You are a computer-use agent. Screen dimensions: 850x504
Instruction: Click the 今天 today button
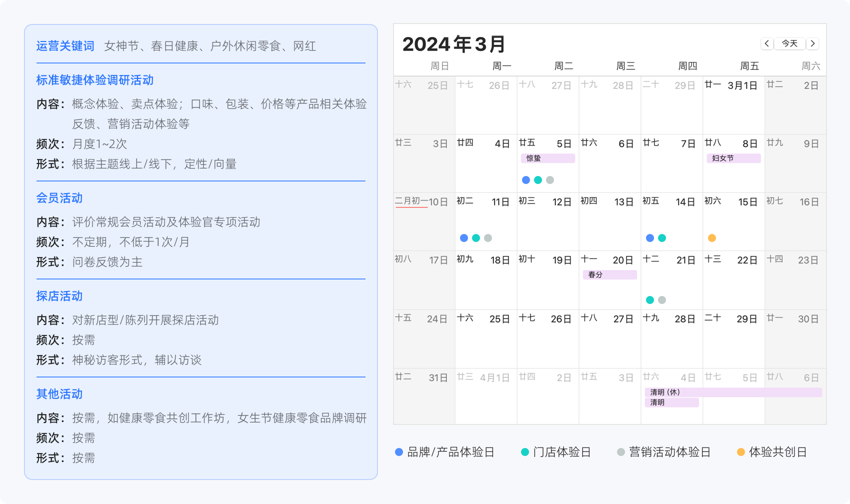point(790,43)
